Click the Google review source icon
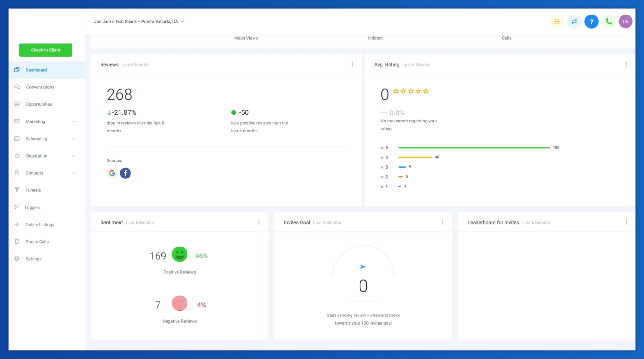Image resolution: width=644 pixels, height=359 pixels. [112, 173]
